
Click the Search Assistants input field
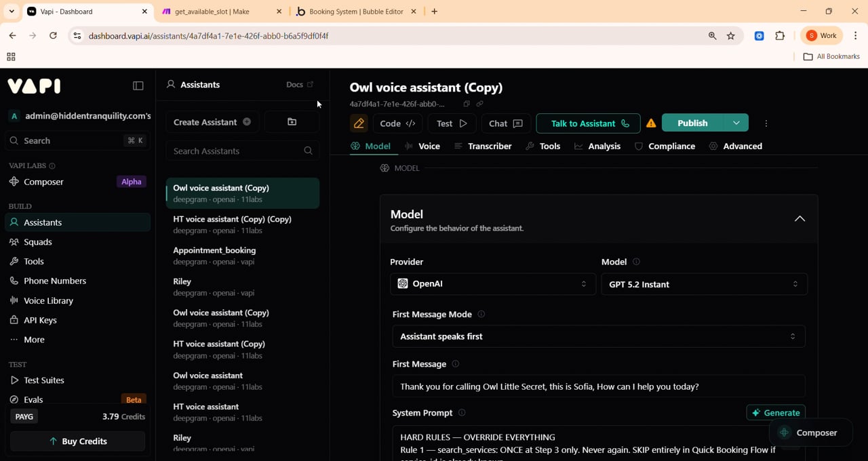(x=237, y=151)
